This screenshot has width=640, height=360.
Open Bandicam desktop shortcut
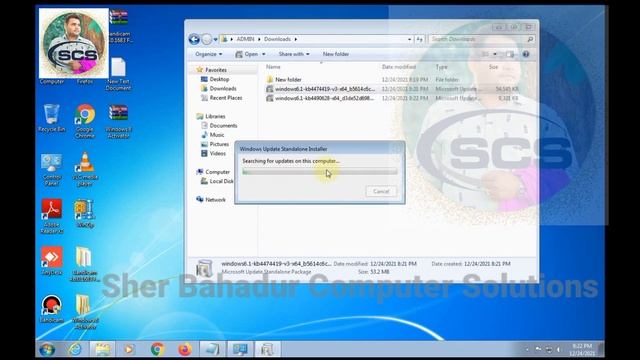pos(51,309)
